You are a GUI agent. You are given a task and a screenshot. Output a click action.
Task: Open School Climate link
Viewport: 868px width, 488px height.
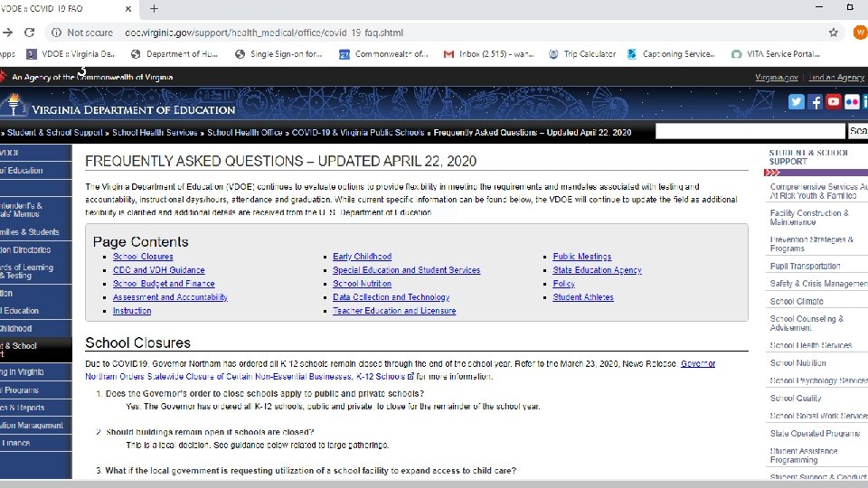(797, 302)
